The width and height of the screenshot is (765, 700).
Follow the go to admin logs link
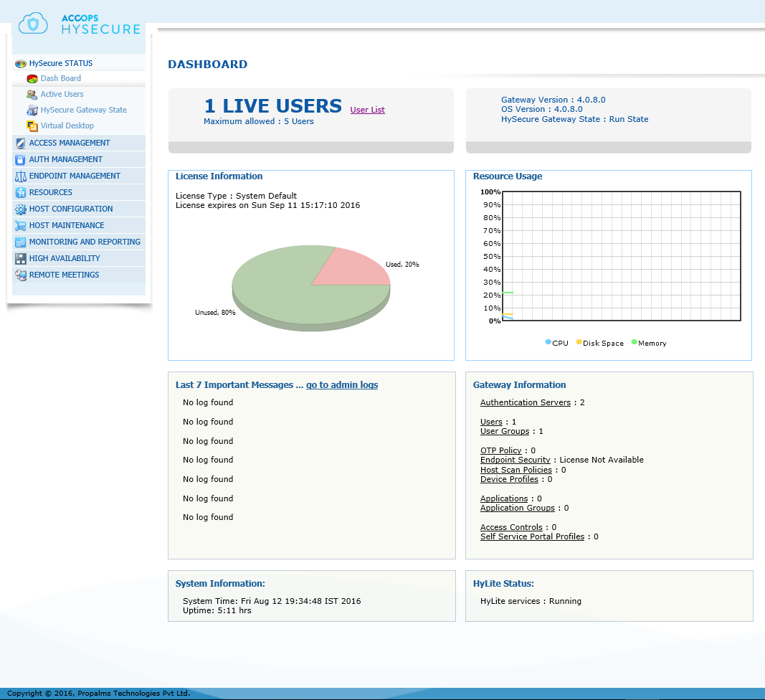342,385
